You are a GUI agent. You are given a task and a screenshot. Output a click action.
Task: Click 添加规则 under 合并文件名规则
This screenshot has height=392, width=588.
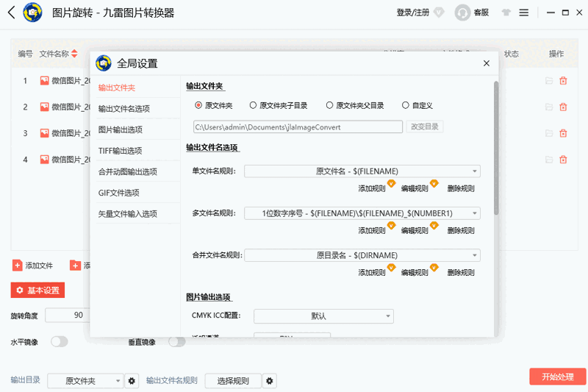[x=372, y=272]
